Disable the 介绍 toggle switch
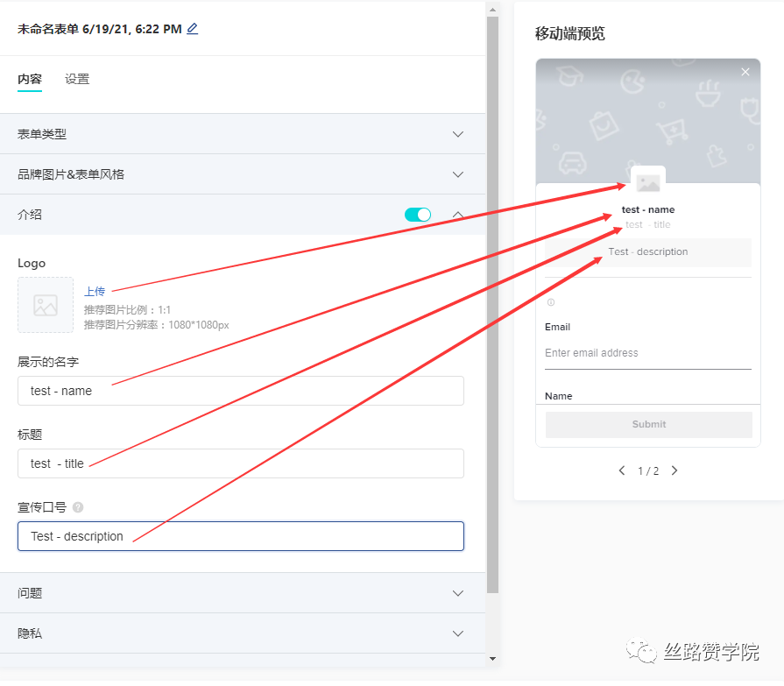Screen dimensions: 784x686 coord(418,214)
